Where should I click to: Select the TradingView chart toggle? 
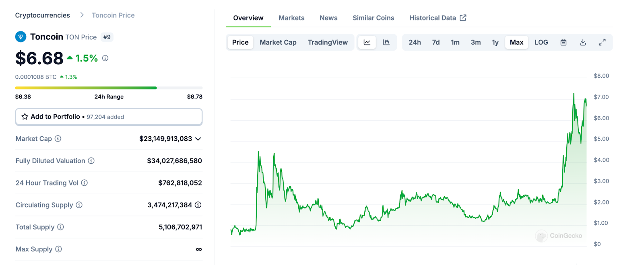coord(328,42)
